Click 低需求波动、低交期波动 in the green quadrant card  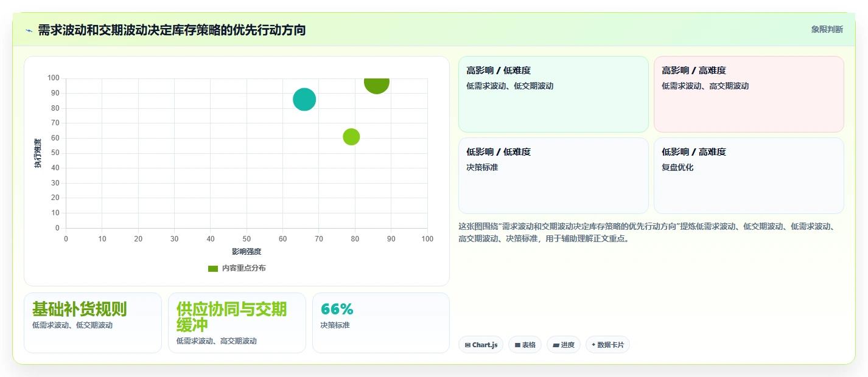point(510,86)
